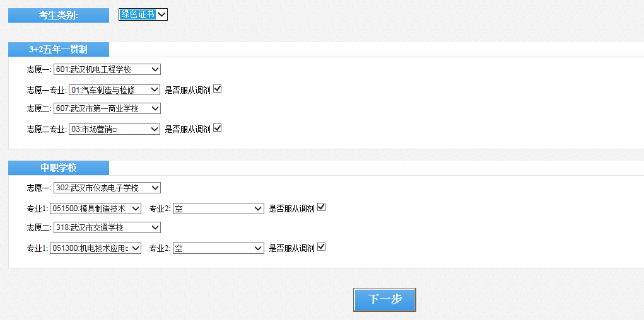Uncheck 是否服从调剂 in the 302 school row
Screen dimensions: 644x320
tap(321, 208)
